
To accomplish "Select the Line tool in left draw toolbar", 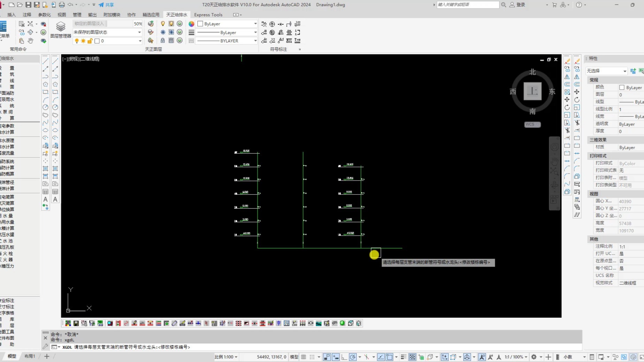I will 45,61.
